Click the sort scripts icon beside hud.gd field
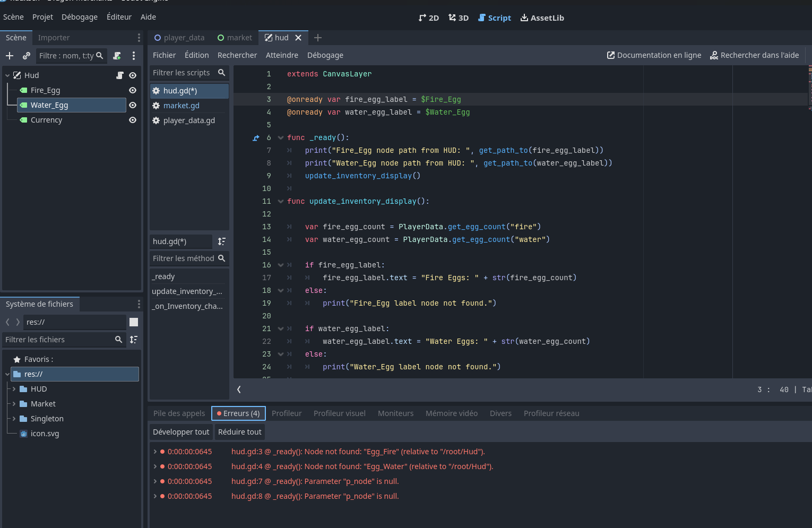The width and height of the screenshot is (812, 528). tap(222, 241)
